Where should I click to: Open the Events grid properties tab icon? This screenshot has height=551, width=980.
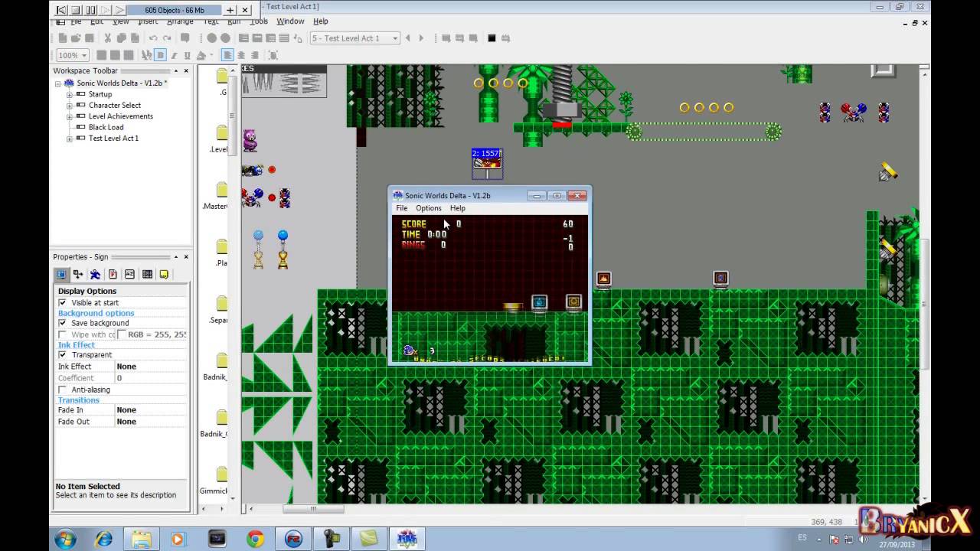(147, 274)
